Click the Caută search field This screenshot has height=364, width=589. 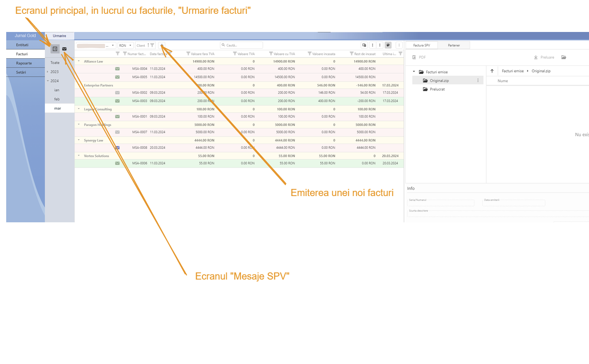(x=243, y=45)
